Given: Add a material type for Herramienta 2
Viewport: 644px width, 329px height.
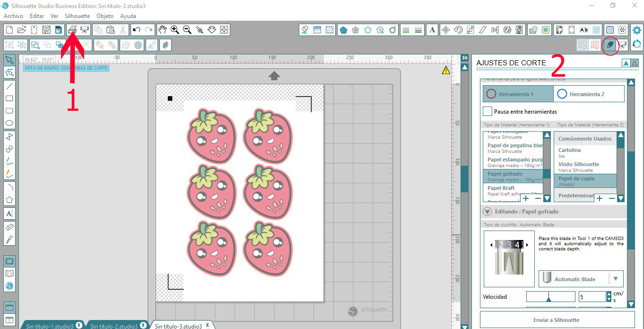Looking at the screenshot, I should [600, 198].
